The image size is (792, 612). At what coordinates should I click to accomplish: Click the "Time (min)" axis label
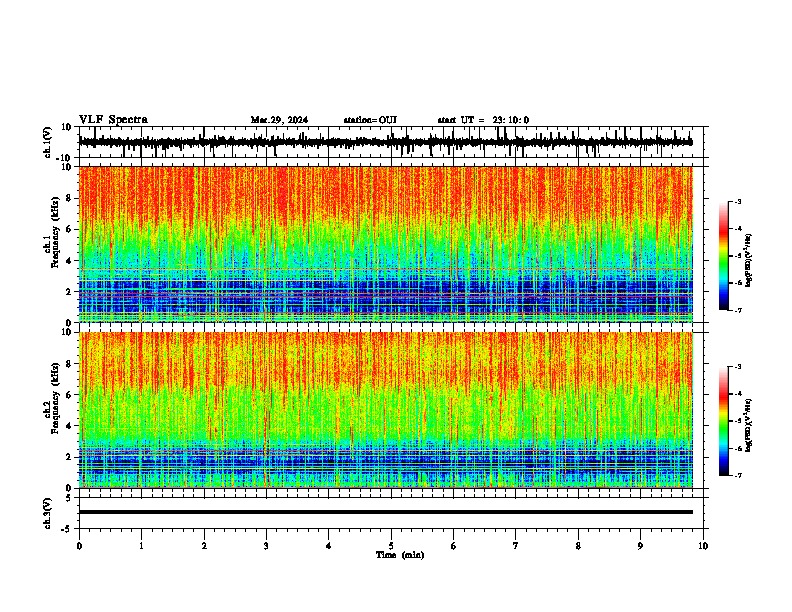pos(400,555)
